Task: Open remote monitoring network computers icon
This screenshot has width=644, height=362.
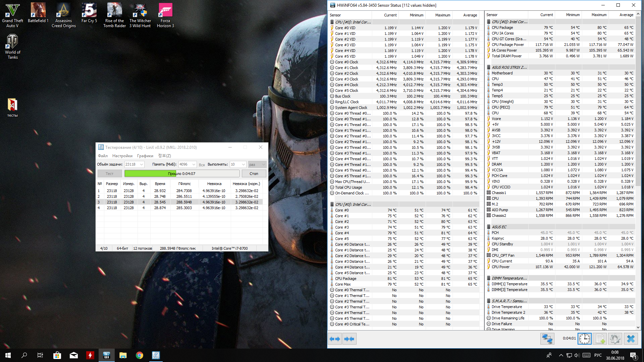Action: [x=547, y=339]
